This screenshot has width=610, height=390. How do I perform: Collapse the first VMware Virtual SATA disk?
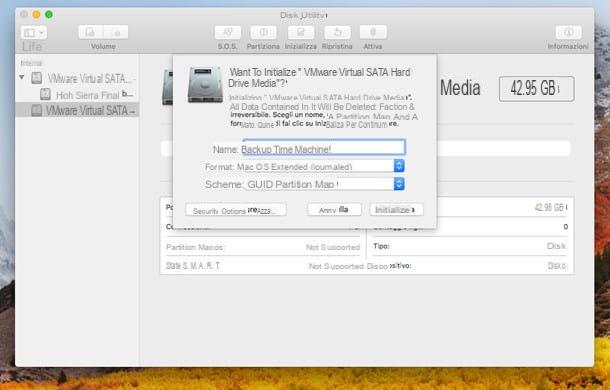(x=22, y=77)
